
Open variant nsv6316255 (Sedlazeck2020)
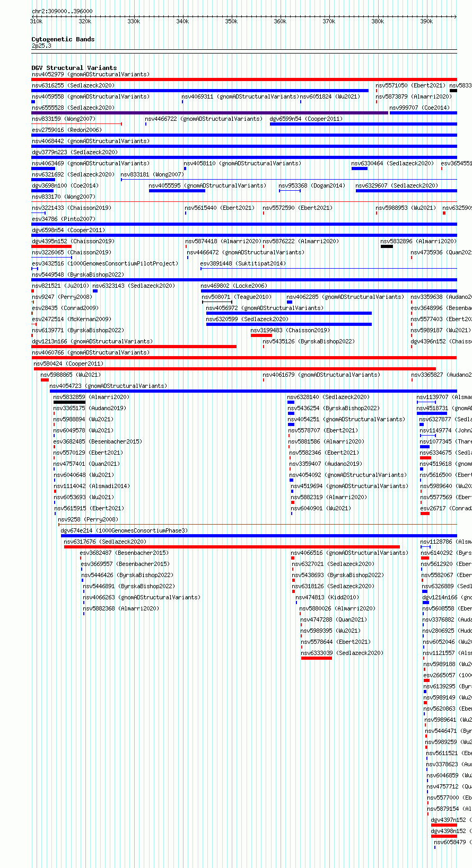click(x=73, y=85)
